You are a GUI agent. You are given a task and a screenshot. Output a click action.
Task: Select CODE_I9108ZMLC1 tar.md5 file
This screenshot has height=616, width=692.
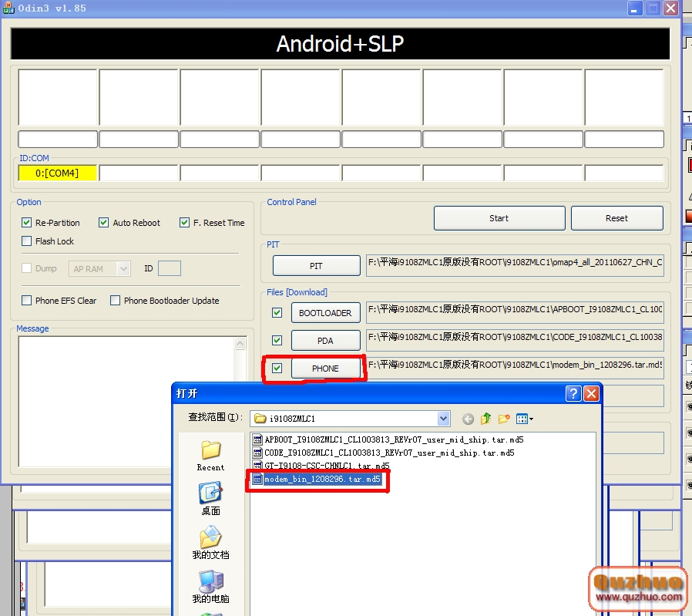(x=383, y=453)
